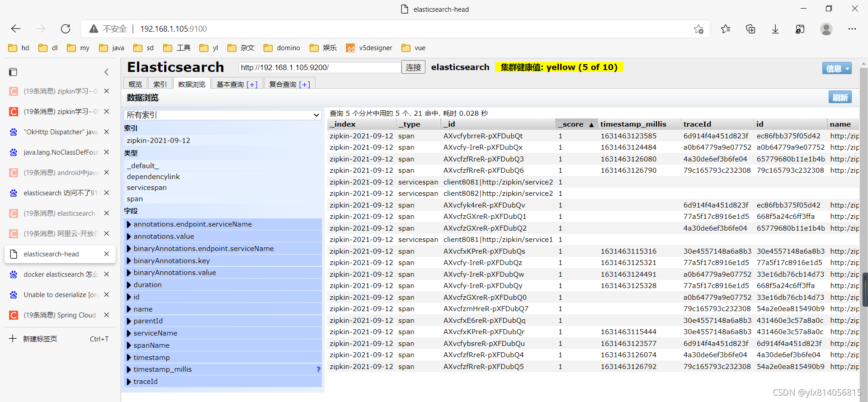Open the client8082|http:/zipkin/service2 row
This screenshot has width=868, height=402.
593,194
